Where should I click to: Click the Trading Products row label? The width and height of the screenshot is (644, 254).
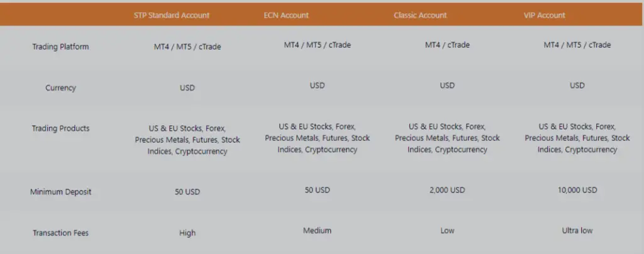(60, 128)
